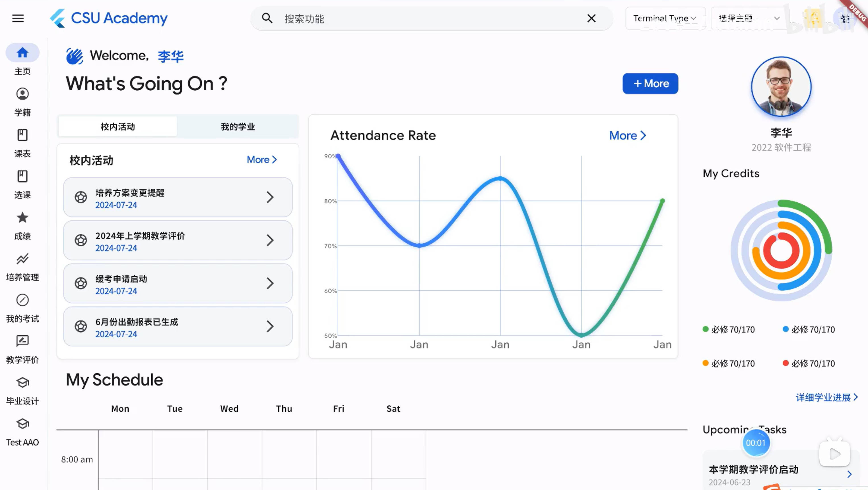
Task: Expand 培养方案变更提醒 item chevron
Action: tap(270, 197)
